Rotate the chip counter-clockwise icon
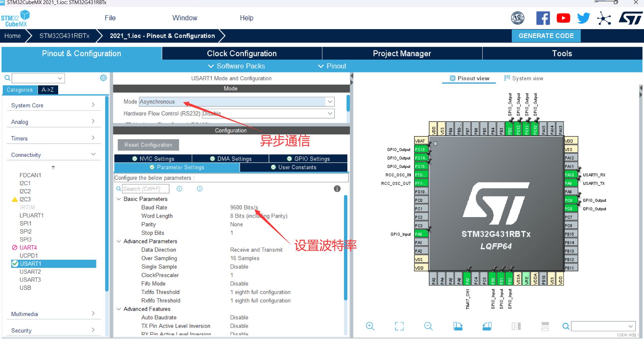This screenshot has height=340, width=644. [487, 326]
